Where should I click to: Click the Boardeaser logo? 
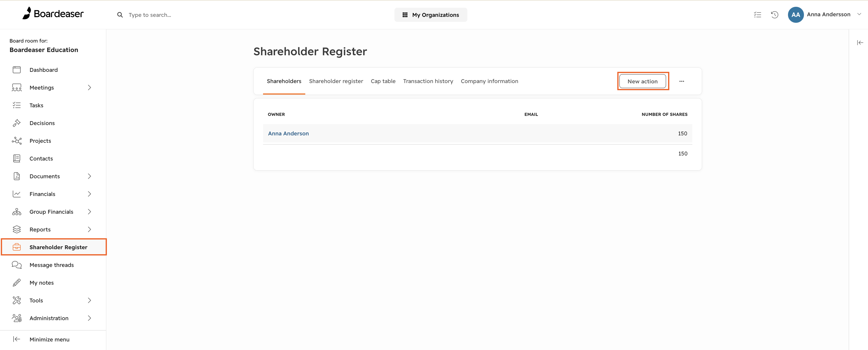[53, 14]
